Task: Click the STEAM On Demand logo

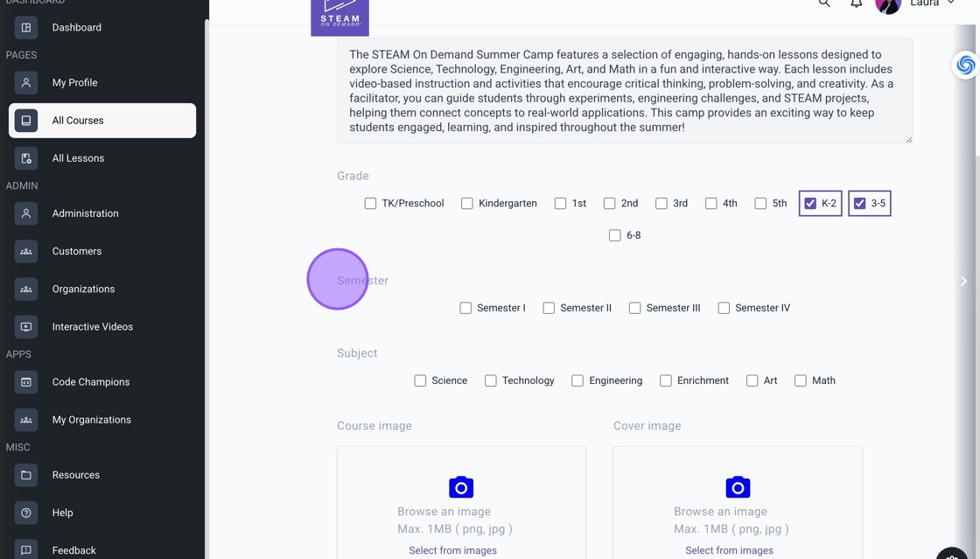Action: click(x=339, y=17)
